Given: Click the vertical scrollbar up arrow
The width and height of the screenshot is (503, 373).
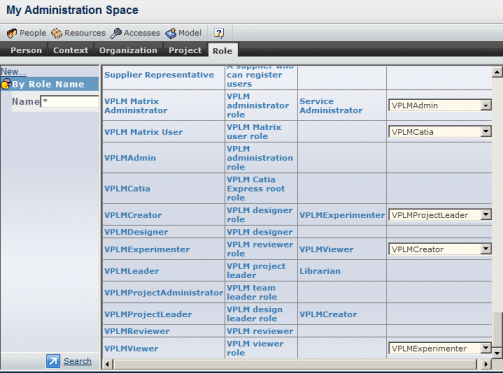Looking at the screenshot, I should 497,72.
